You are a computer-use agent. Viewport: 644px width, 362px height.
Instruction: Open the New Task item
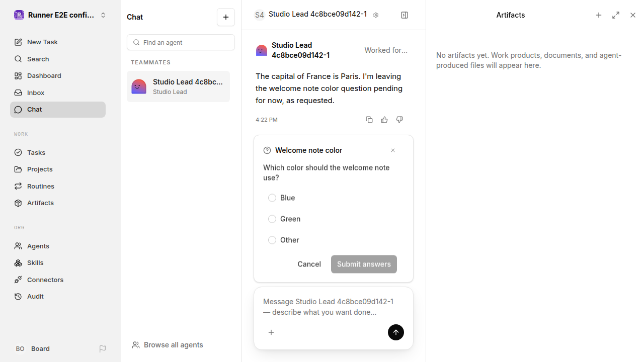[58, 42]
